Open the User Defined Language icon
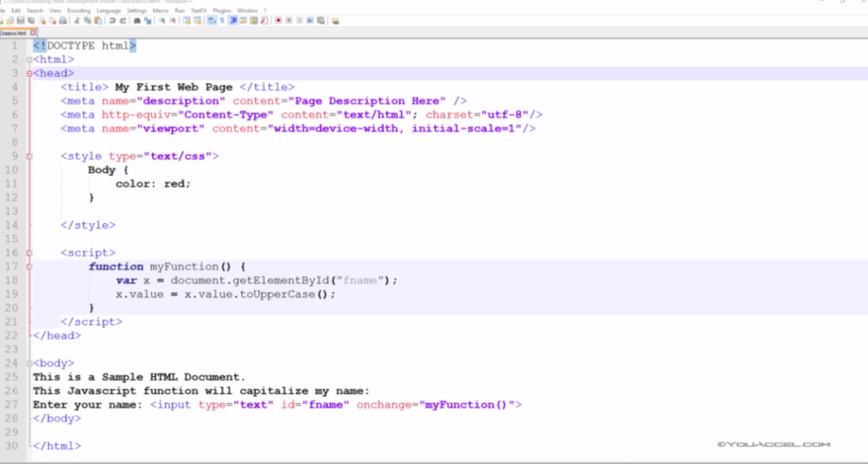This screenshot has height=464, width=868. [243, 21]
